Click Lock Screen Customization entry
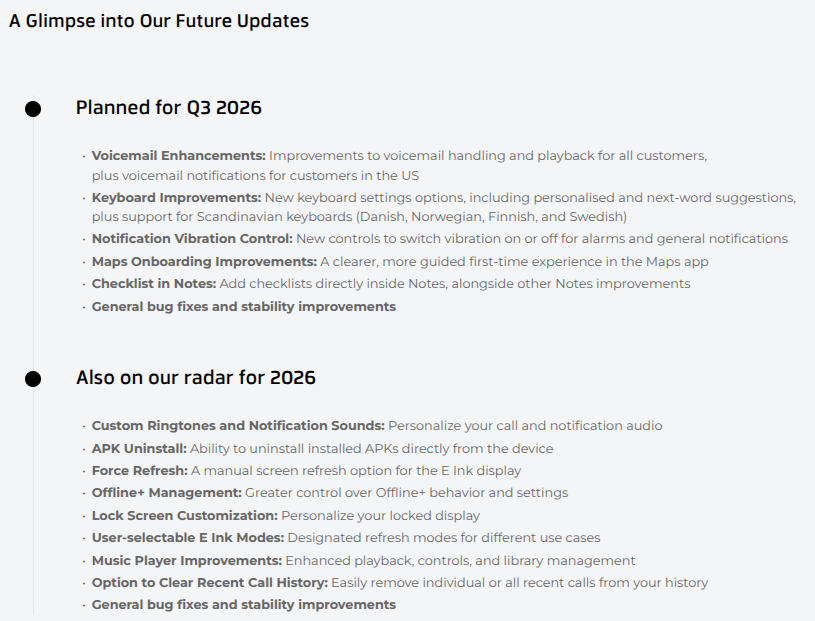 [285, 516]
